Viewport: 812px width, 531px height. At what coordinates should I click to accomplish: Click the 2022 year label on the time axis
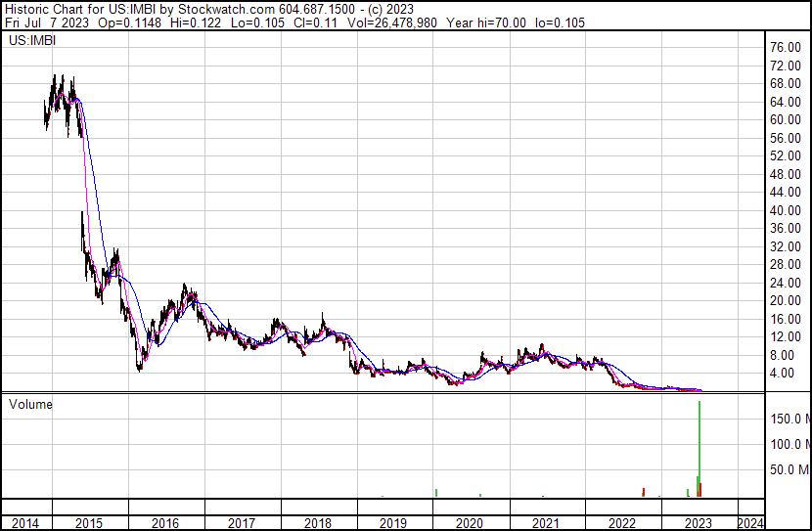[x=621, y=523]
